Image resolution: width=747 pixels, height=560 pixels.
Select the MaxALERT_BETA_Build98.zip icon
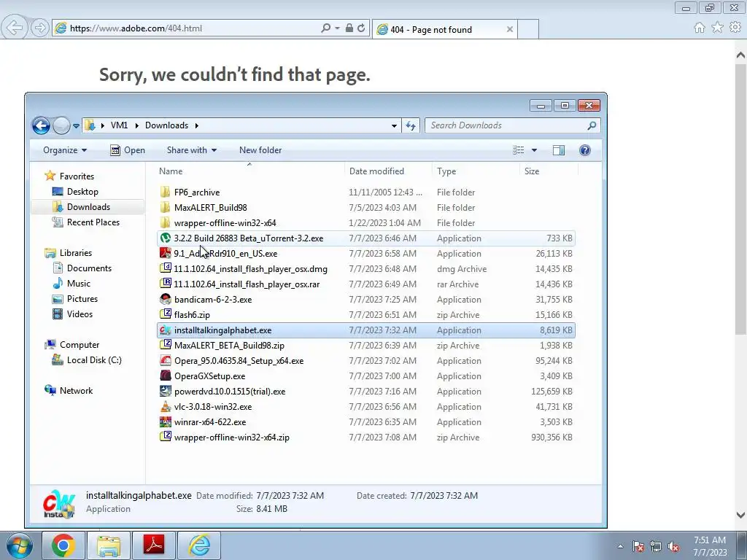(166, 345)
